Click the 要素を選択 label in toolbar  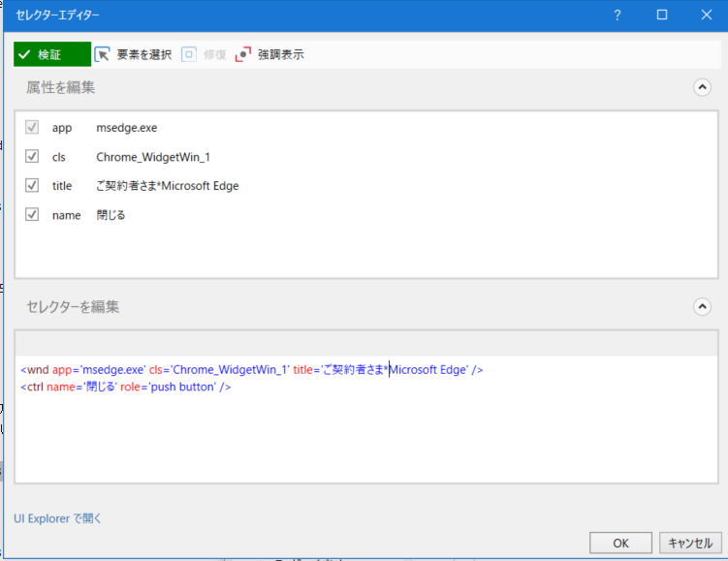(x=144, y=55)
